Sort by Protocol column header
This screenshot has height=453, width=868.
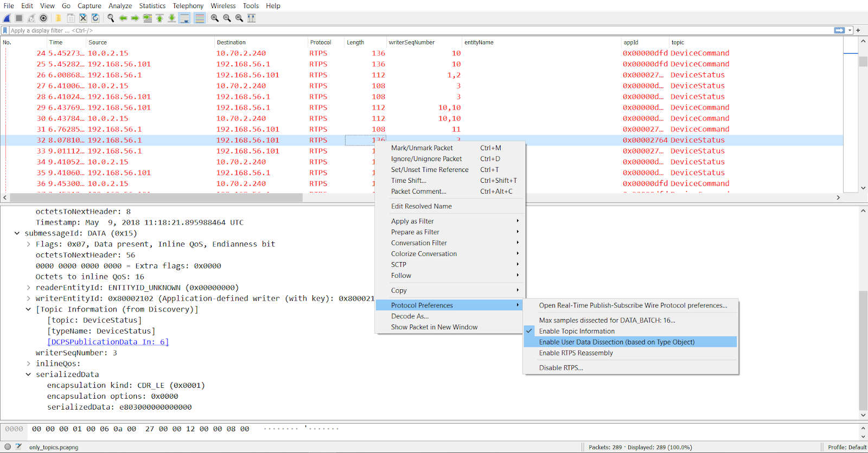pos(325,42)
